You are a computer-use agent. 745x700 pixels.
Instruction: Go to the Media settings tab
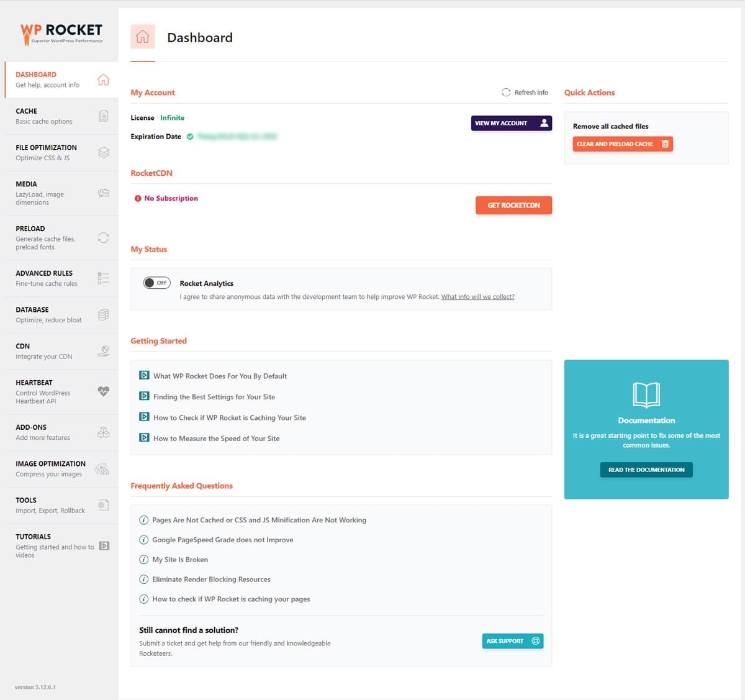43,193
